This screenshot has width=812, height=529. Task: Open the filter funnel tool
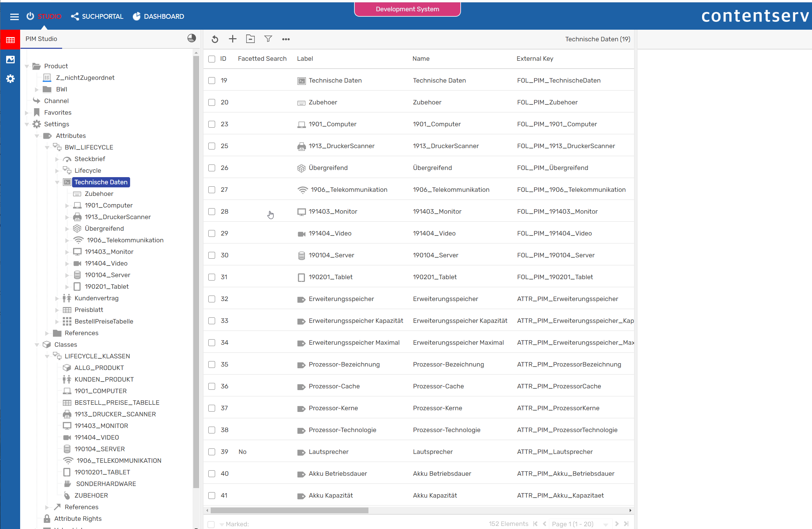tap(268, 39)
